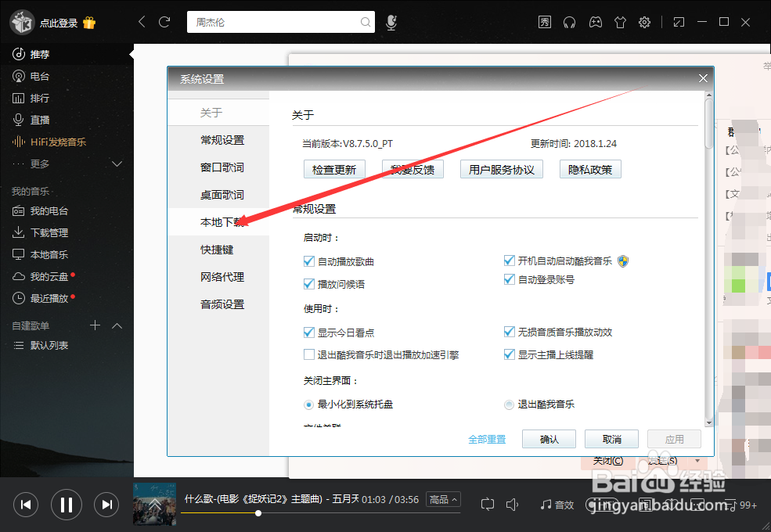Click 取消 in the settings dialog

611,439
